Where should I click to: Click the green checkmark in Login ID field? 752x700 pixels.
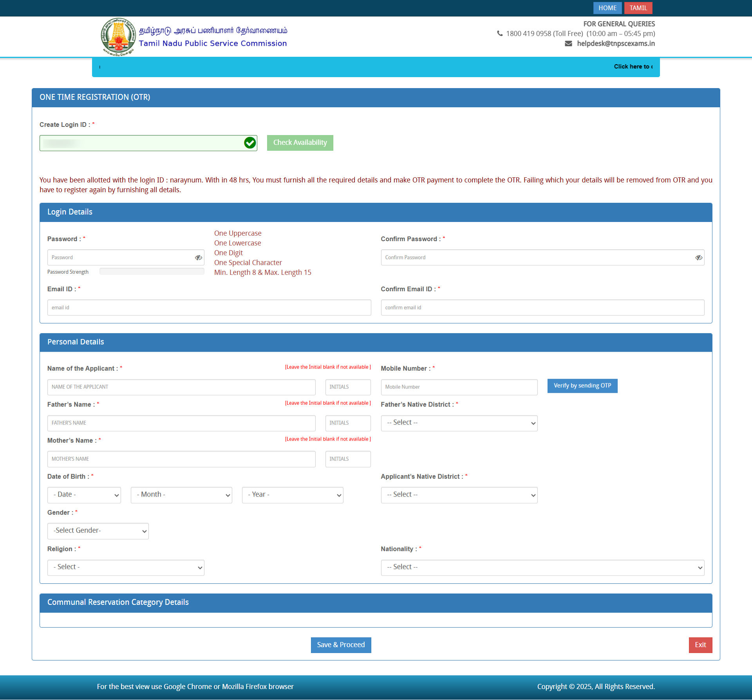pyautogui.click(x=250, y=143)
